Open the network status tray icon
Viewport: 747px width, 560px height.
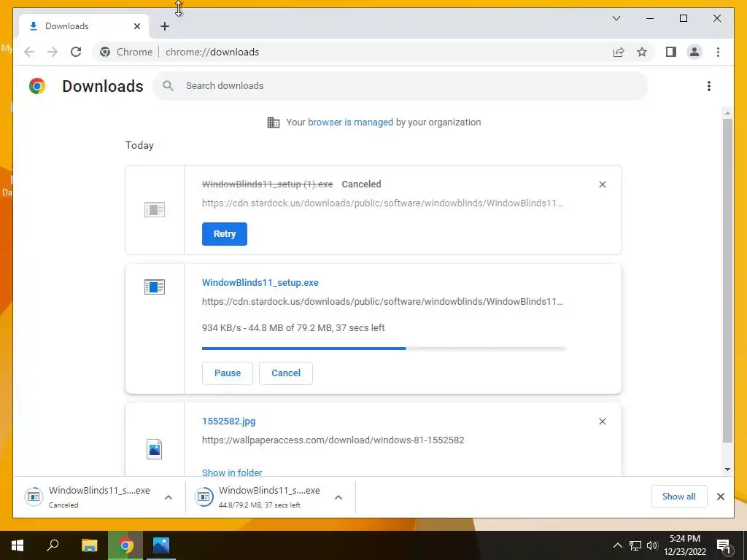click(635, 545)
